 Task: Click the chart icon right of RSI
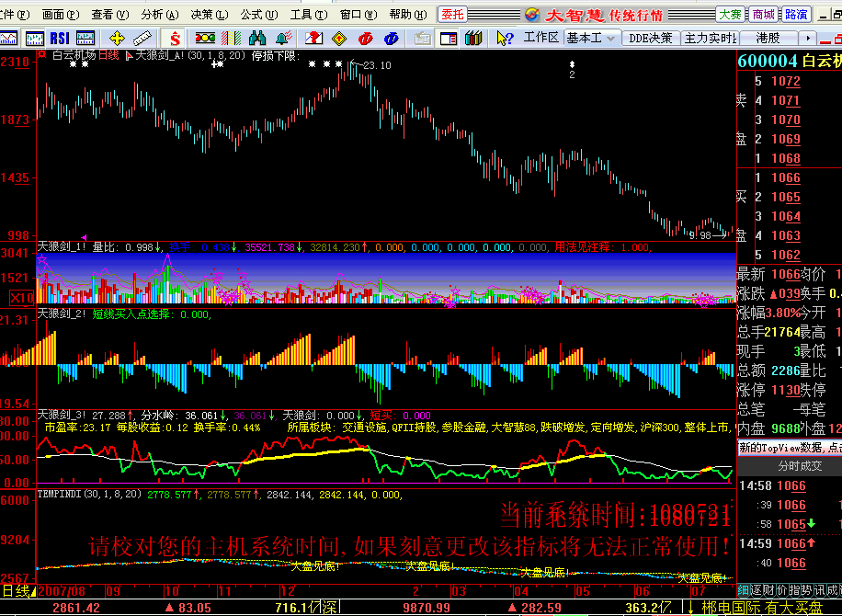coord(85,38)
